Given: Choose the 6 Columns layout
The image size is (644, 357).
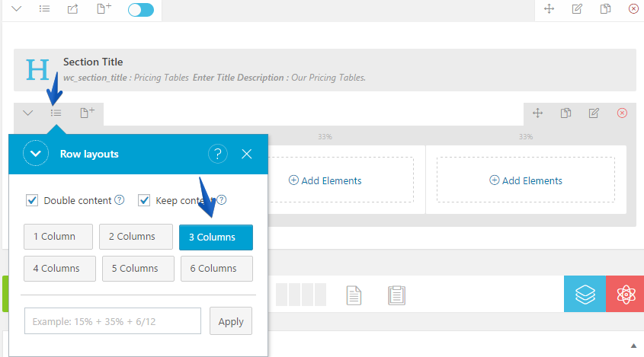Looking at the screenshot, I should tap(217, 269).
